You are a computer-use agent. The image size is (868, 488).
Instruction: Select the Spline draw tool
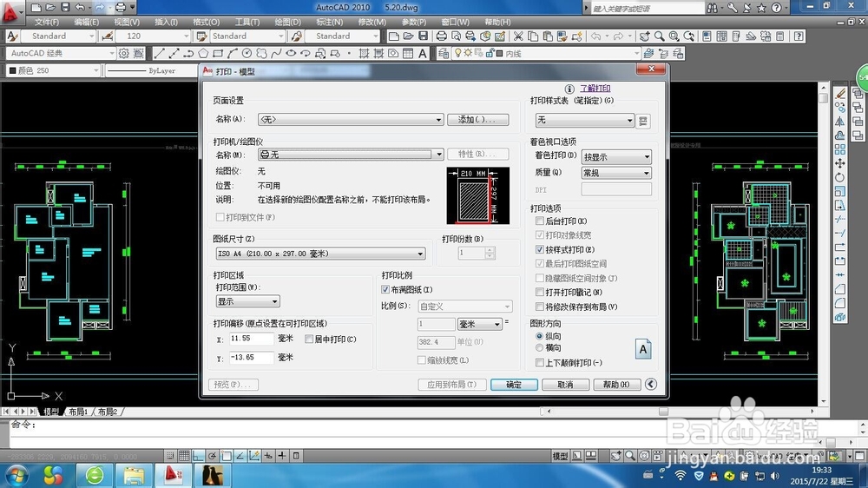276,53
